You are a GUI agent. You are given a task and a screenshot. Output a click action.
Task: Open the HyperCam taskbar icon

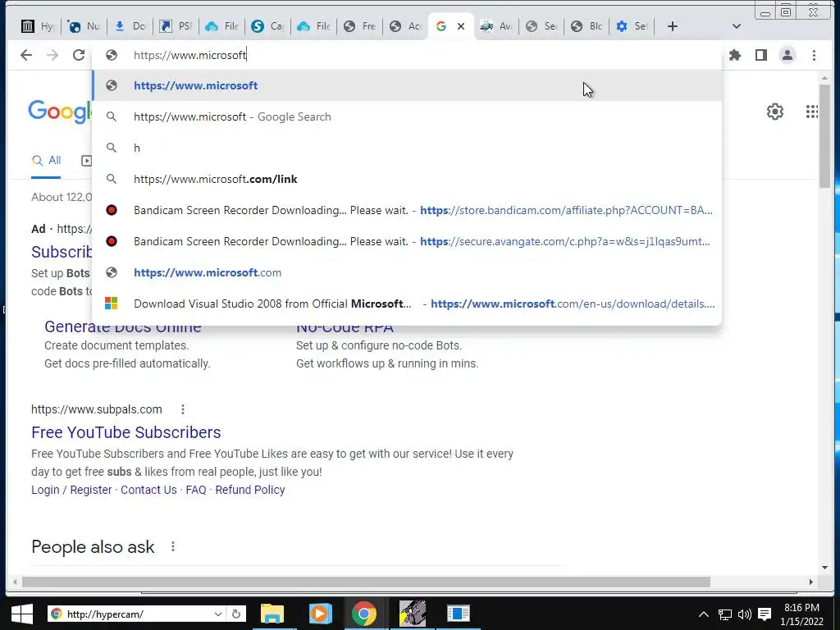click(x=413, y=614)
